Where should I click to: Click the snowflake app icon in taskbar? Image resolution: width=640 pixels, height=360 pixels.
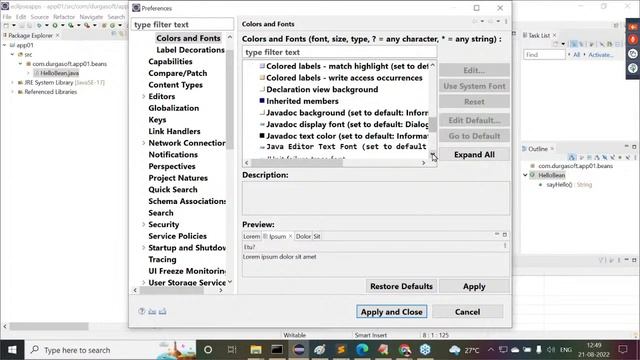tap(425, 350)
